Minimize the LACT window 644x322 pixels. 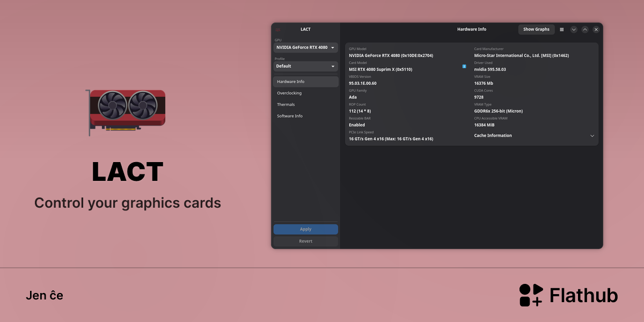coord(574,30)
